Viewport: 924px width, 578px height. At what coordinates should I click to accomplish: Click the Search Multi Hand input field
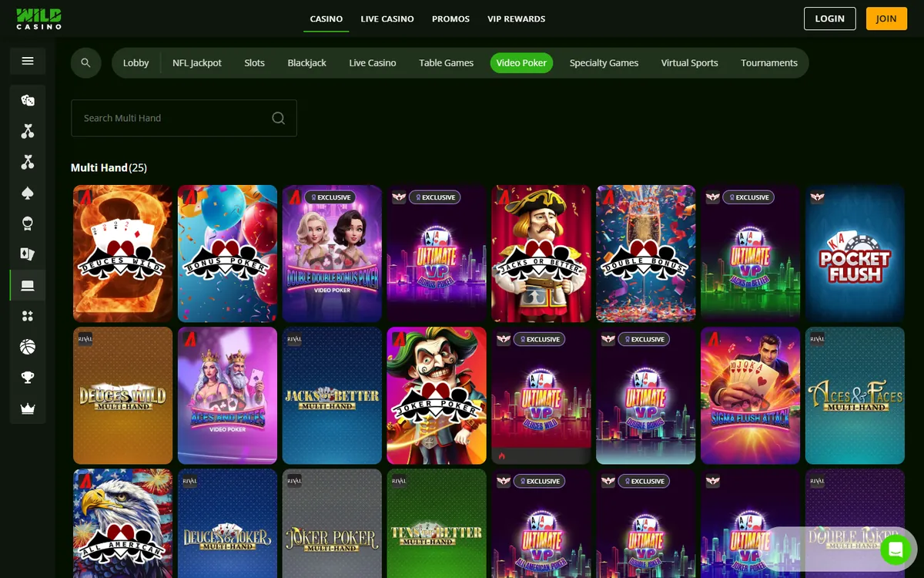(184, 118)
